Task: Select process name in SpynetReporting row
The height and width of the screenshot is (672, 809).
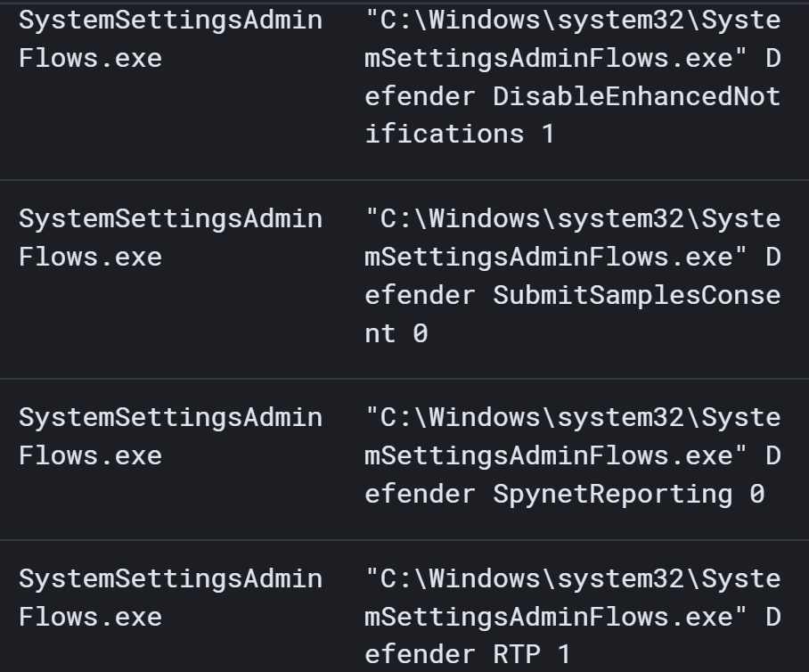Action: click(x=171, y=437)
